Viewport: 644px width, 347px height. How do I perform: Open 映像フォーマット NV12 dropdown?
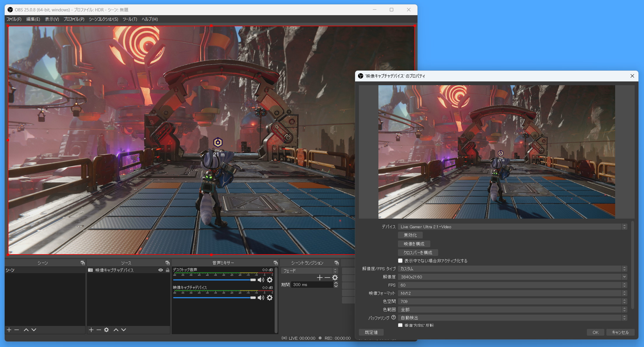513,293
